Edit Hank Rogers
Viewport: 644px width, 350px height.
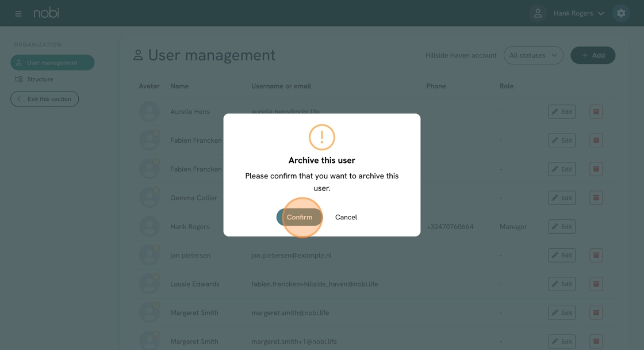click(561, 227)
